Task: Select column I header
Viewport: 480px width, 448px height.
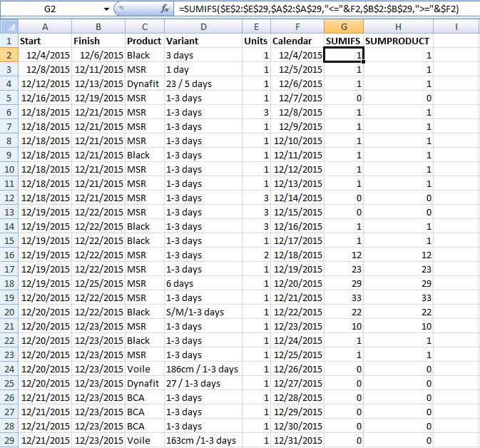Action: pyautogui.click(x=456, y=26)
